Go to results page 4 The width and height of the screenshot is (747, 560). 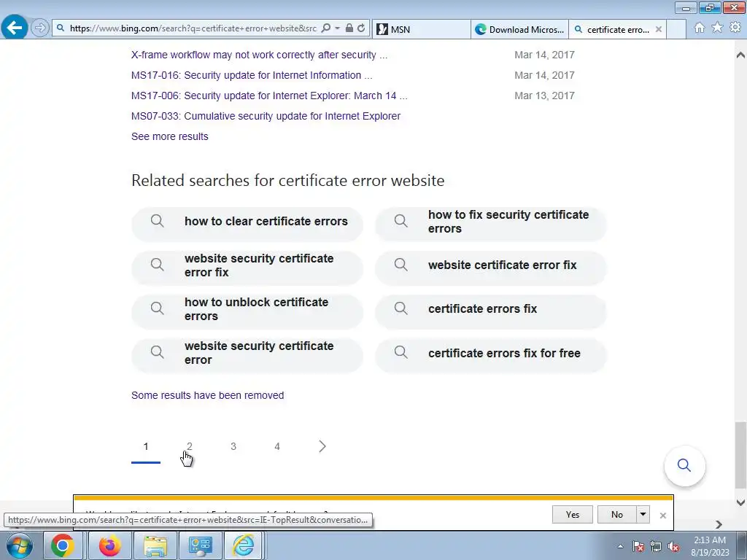(x=277, y=447)
